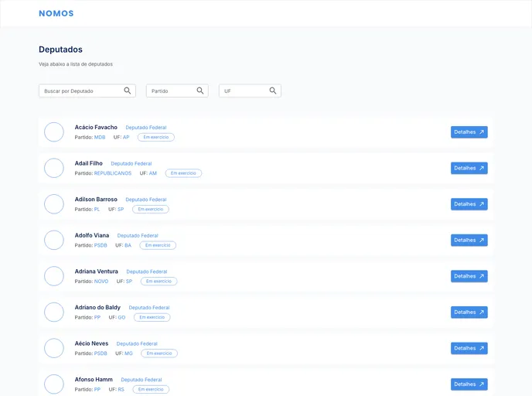Image resolution: width=532 pixels, height=396 pixels.
Task: Open Detalhes for Adail Filho
Action: pyautogui.click(x=469, y=168)
